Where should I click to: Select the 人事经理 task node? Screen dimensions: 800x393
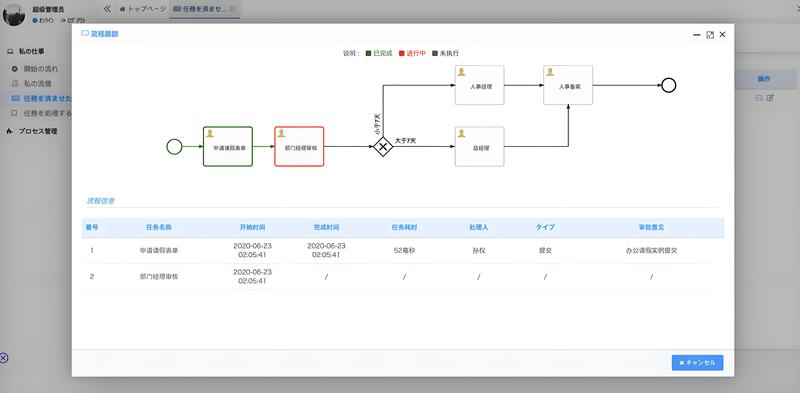point(480,85)
